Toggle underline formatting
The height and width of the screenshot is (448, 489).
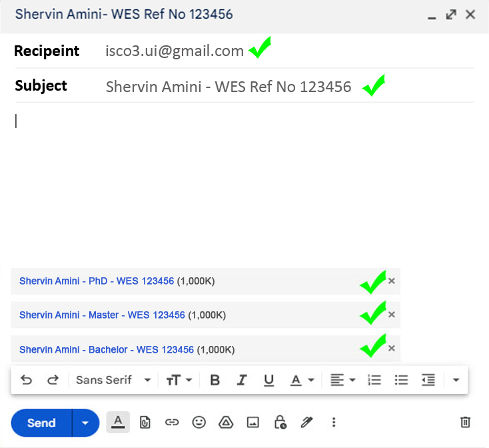(268, 380)
